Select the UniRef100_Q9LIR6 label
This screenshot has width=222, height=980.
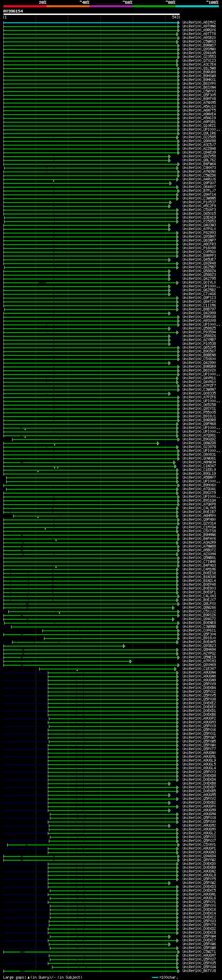coord(199,133)
